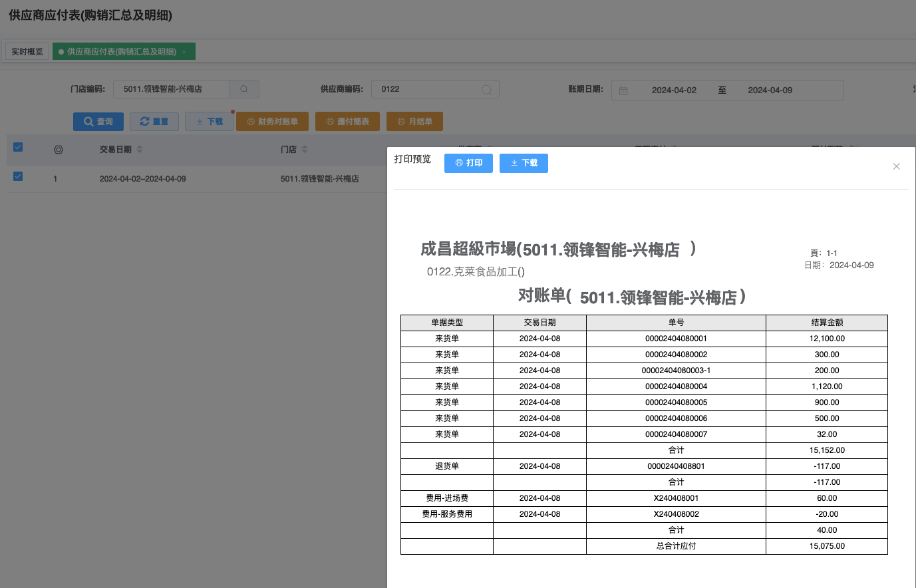Sort by 交易日期 column arrows
The width and height of the screenshot is (916, 588).
pos(140,150)
